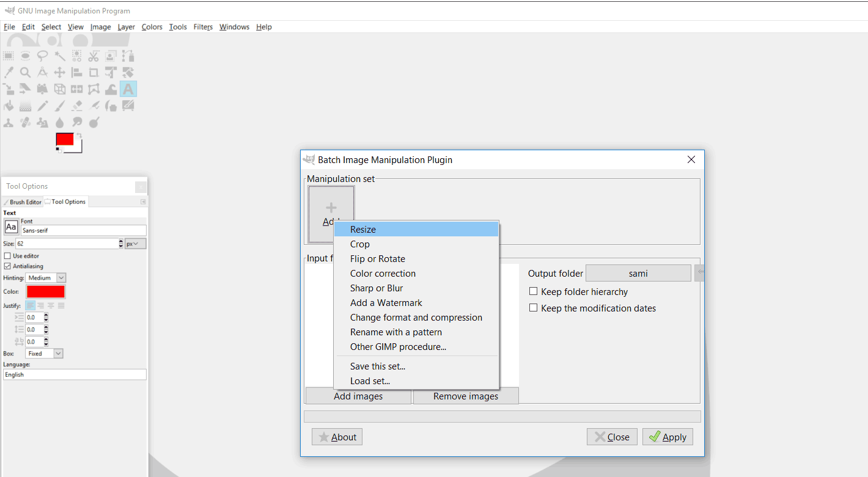Open the px size unit dropdown
The height and width of the screenshot is (477, 868).
pyautogui.click(x=136, y=243)
